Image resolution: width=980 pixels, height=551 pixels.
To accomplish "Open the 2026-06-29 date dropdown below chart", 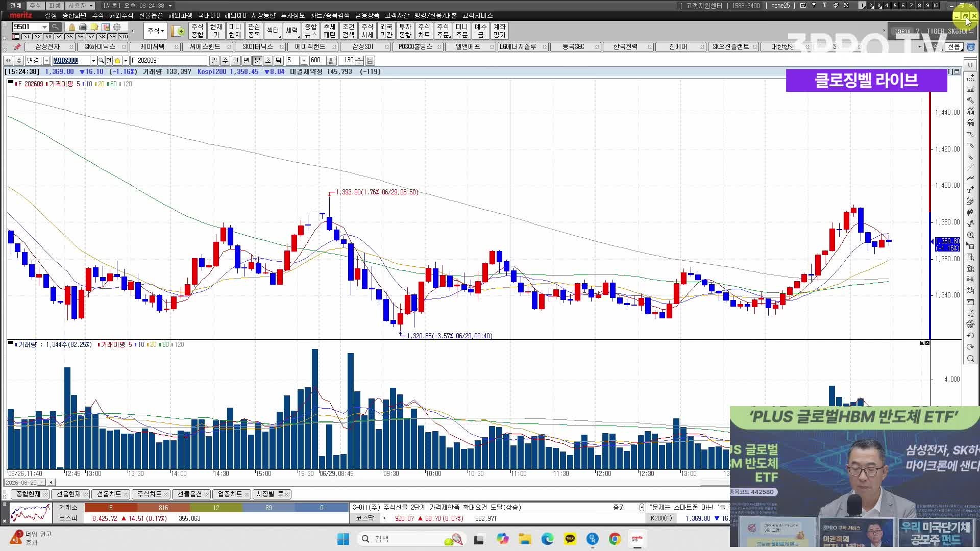I will tap(42, 482).
